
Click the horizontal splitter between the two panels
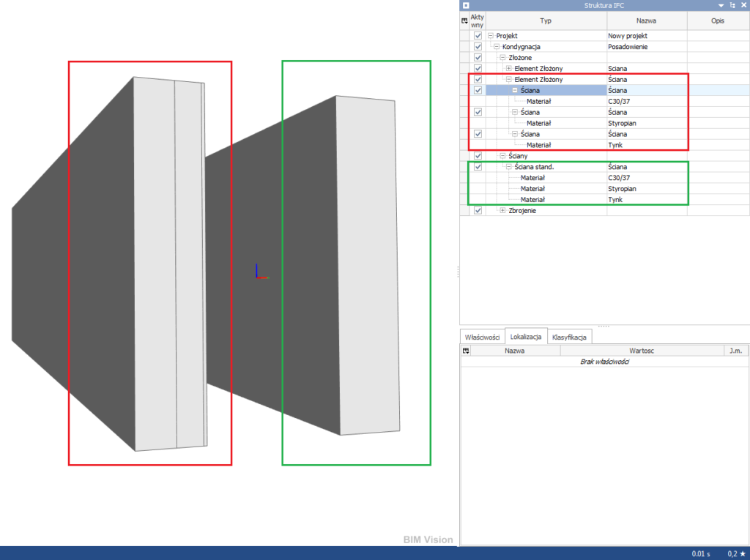point(604,326)
